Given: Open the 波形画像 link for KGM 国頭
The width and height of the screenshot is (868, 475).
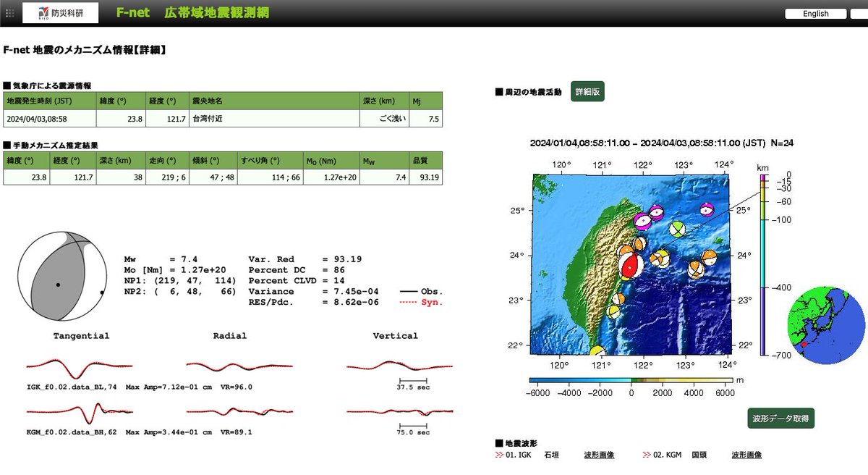Looking at the screenshot, I should [746, 455].
